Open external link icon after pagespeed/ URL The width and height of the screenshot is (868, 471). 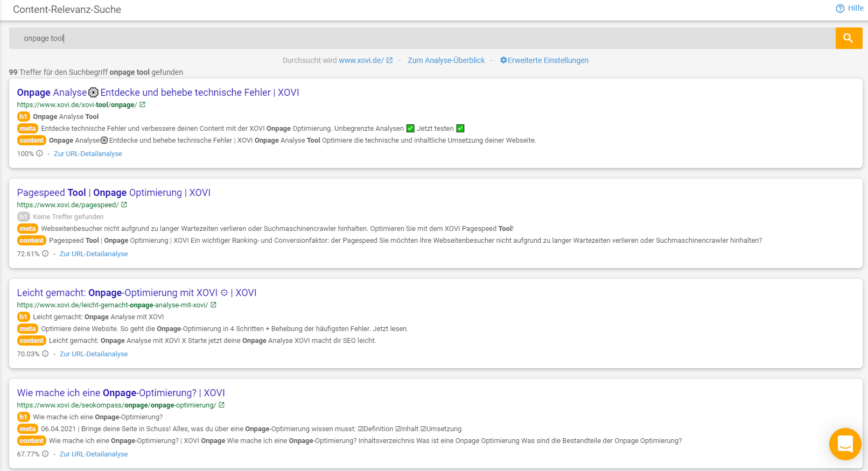pyautogui.click(x=124, y=205)
